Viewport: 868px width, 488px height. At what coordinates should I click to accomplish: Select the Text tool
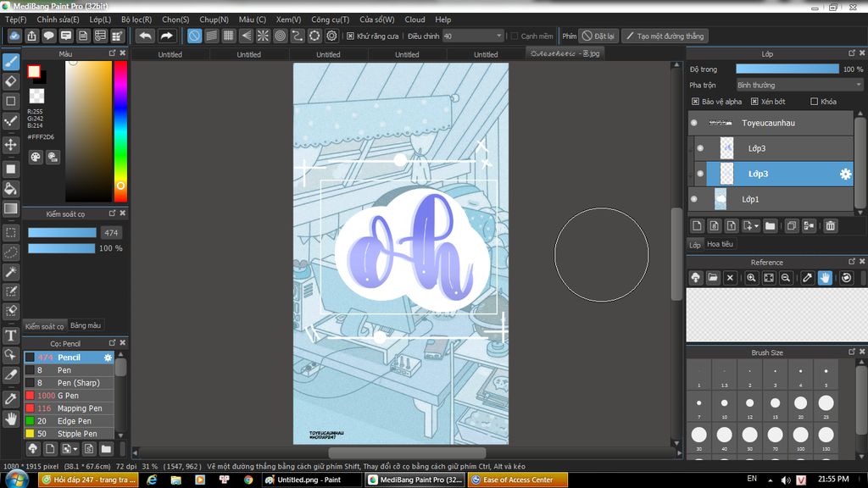(x=11, y=335)
